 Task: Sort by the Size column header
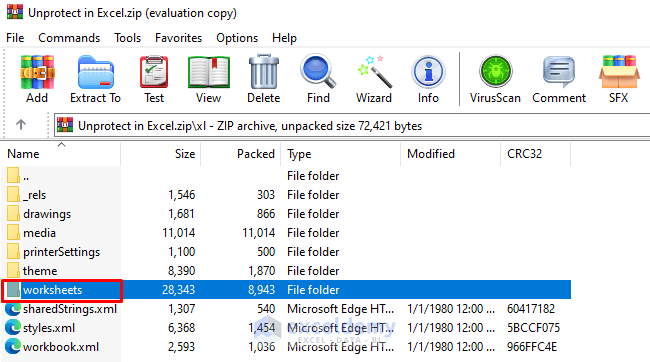pyautogui.click(x=160, y=154)
